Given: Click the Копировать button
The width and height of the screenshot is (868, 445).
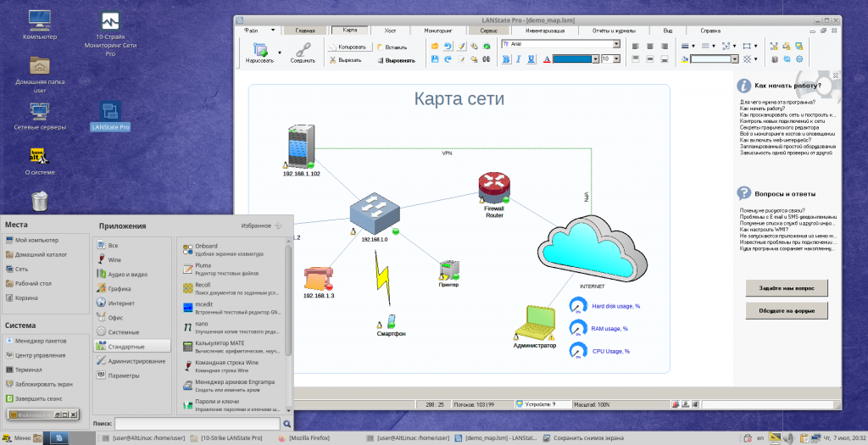Looking at the screenshot, I should (348, 47).
